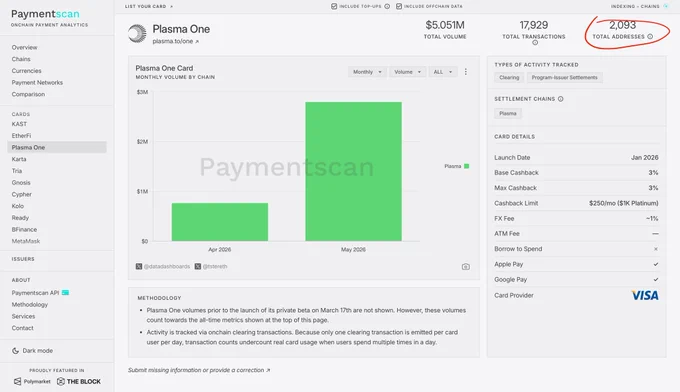Click the Launch Date Jan 2026 value
The width and height of the screenshot is (680, 392).
644,157
